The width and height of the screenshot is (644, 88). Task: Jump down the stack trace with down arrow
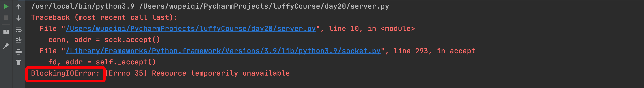pyautogui.click(x=19, y=18)
